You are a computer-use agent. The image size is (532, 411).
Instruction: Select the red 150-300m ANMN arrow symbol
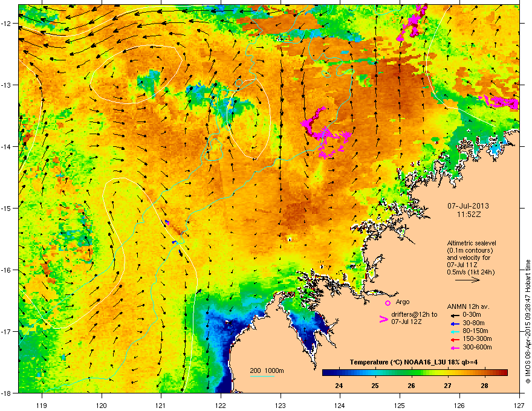pyautogui.click(x=455, y=339)
